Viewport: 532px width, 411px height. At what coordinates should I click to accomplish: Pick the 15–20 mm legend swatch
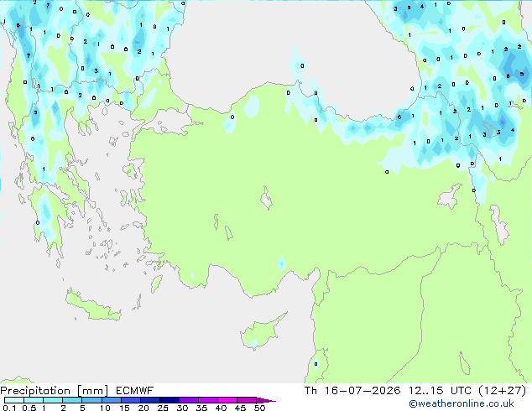coord(130,400)
